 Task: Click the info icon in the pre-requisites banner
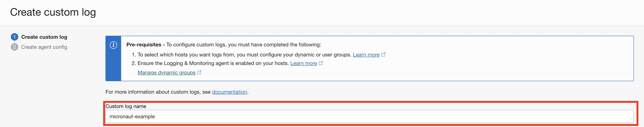(x=113, y=45)
